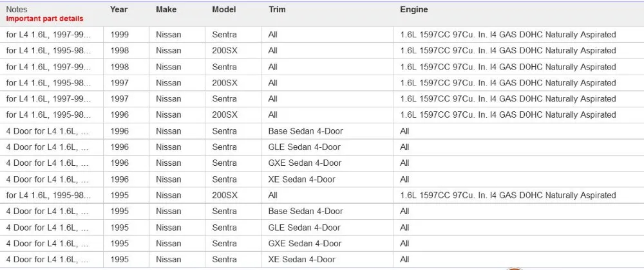Viewport: 644px width, 270px height.
Task: Click the 1995 200SX engine cell
Action: coord(508,195)
